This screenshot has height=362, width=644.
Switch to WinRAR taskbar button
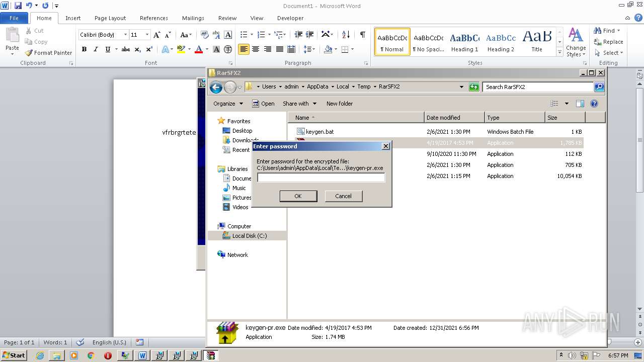coord(211,355)
